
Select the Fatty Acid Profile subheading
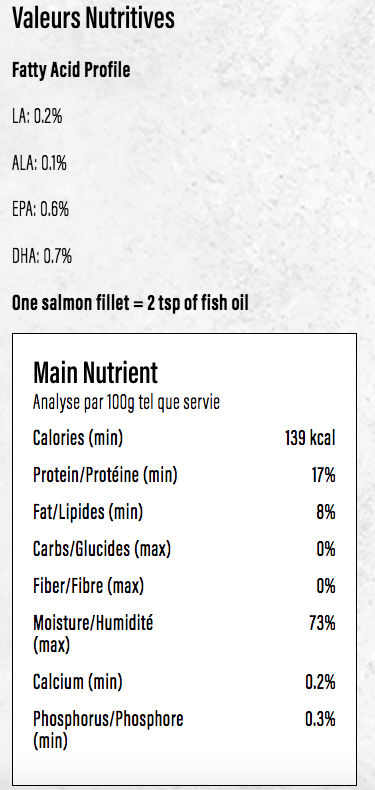pos(71,70)
